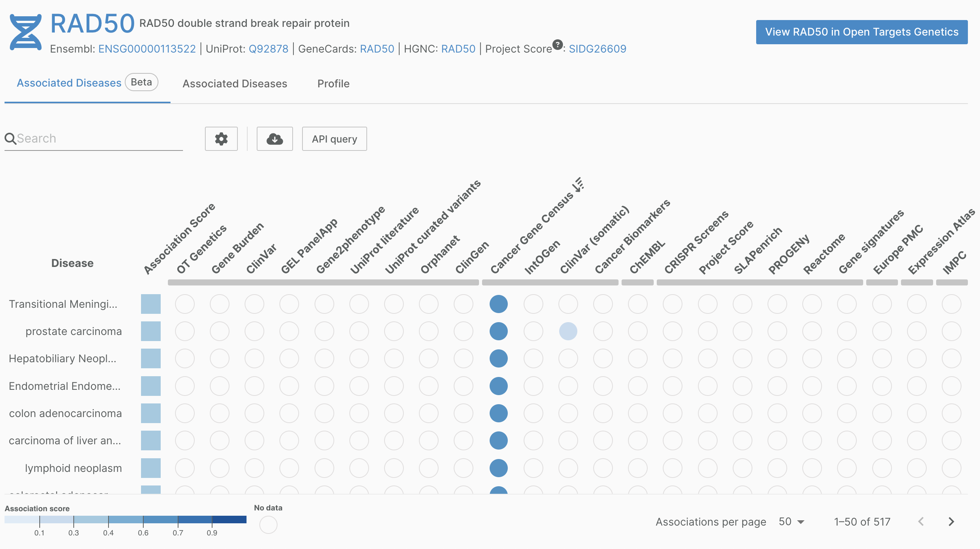Open the UniProt Q92878 link

[x=268, y=49]
